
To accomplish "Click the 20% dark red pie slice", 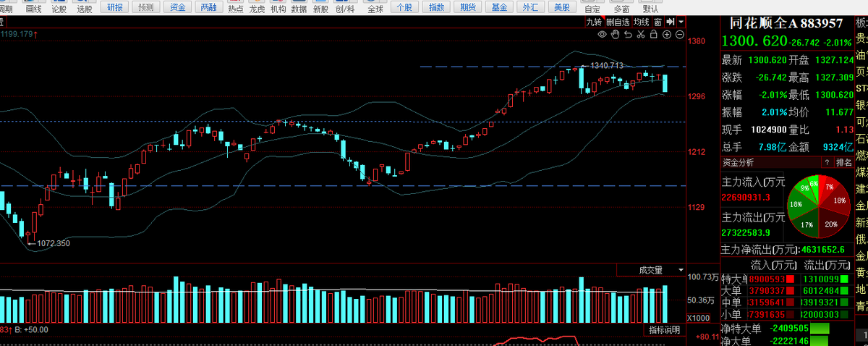I will pyautogui.click(x=830, y=224).
